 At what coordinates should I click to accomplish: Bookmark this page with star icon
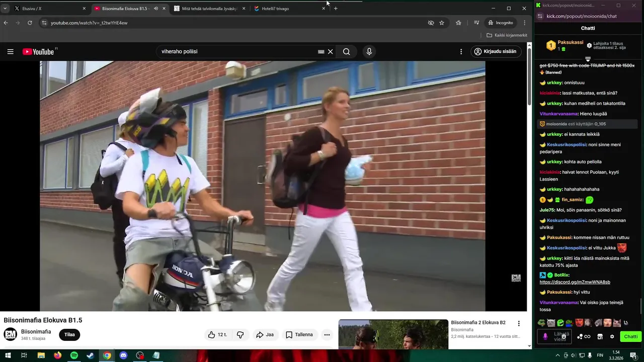[x=442, y=23]
